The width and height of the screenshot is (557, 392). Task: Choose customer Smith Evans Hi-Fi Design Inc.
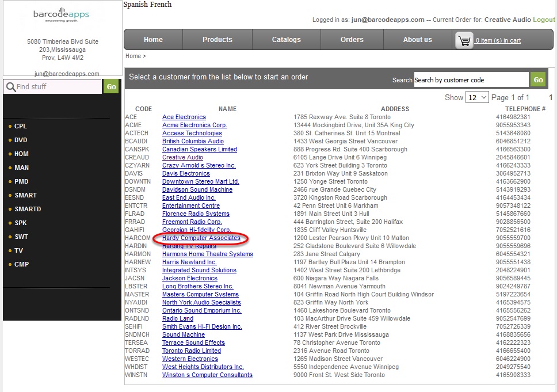click(202, 326)
